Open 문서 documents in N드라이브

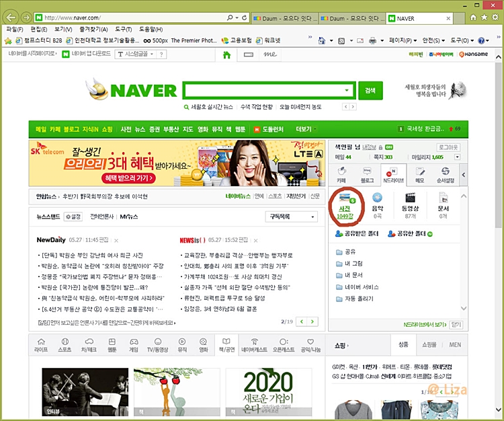point(444,206)
